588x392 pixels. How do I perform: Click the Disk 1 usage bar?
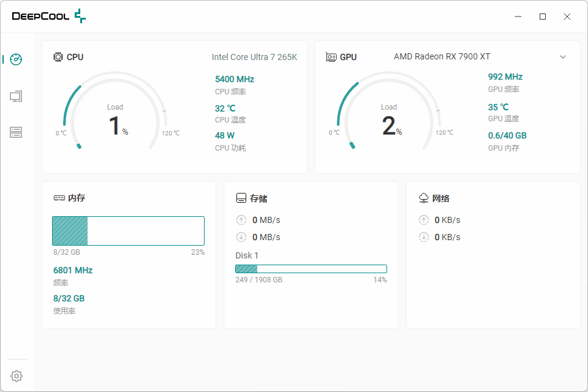coord(311,269)
